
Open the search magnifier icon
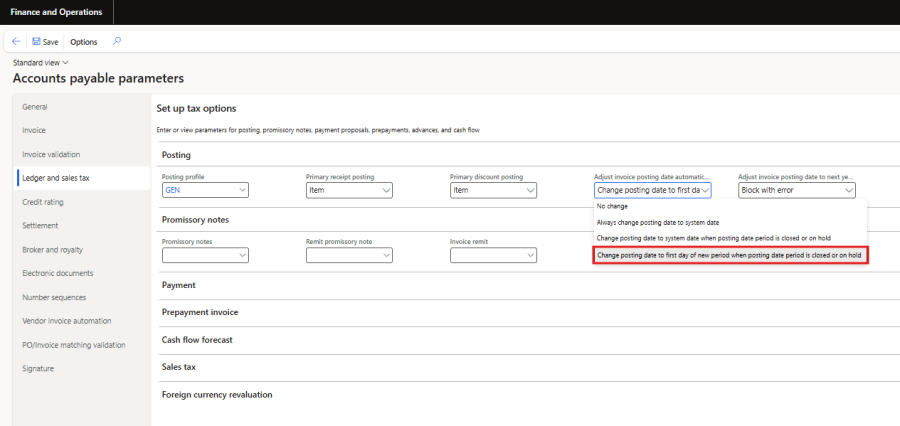[x=117, y=41]
